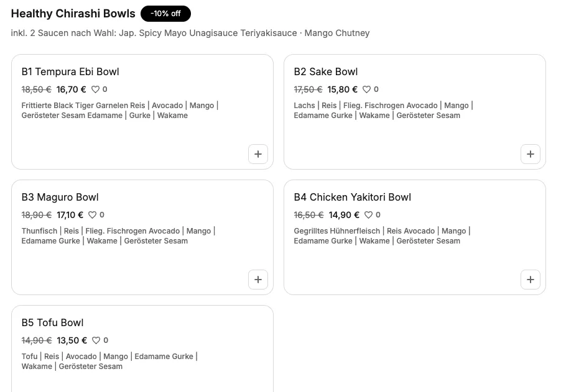Toggle heart on B3 Maguro Bowl
The height and width of the screenshot is (392, 561).
point(93,215)
